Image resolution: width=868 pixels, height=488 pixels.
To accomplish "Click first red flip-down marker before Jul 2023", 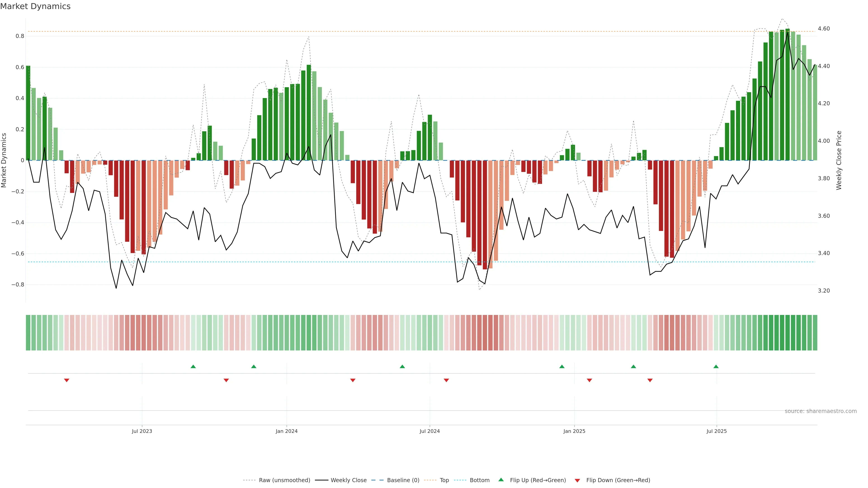I will (67, 380).
